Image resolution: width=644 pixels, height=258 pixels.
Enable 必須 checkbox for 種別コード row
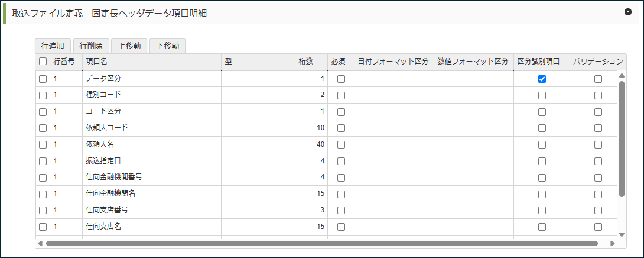341,95
